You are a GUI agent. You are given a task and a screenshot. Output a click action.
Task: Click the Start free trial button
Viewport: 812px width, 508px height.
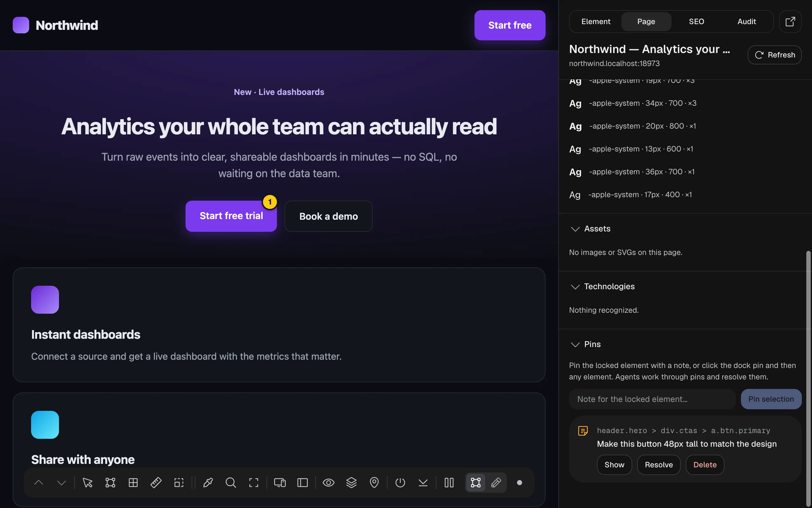point(231,216)
